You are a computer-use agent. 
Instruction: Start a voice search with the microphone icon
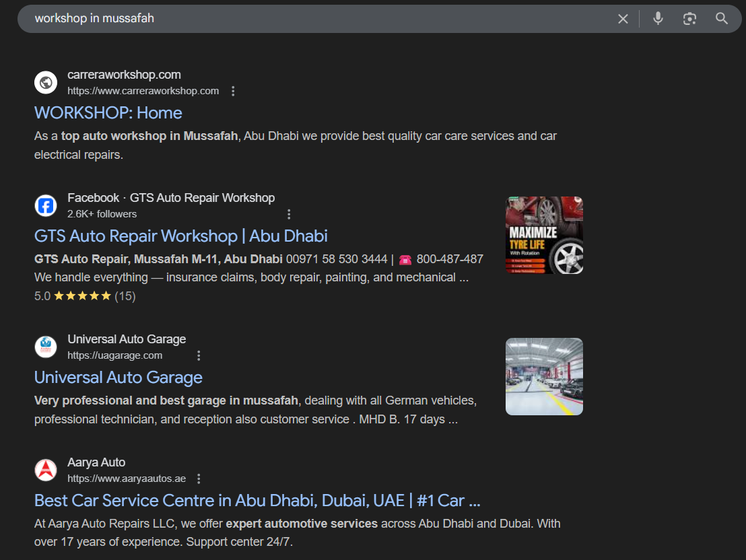(658, 18)
